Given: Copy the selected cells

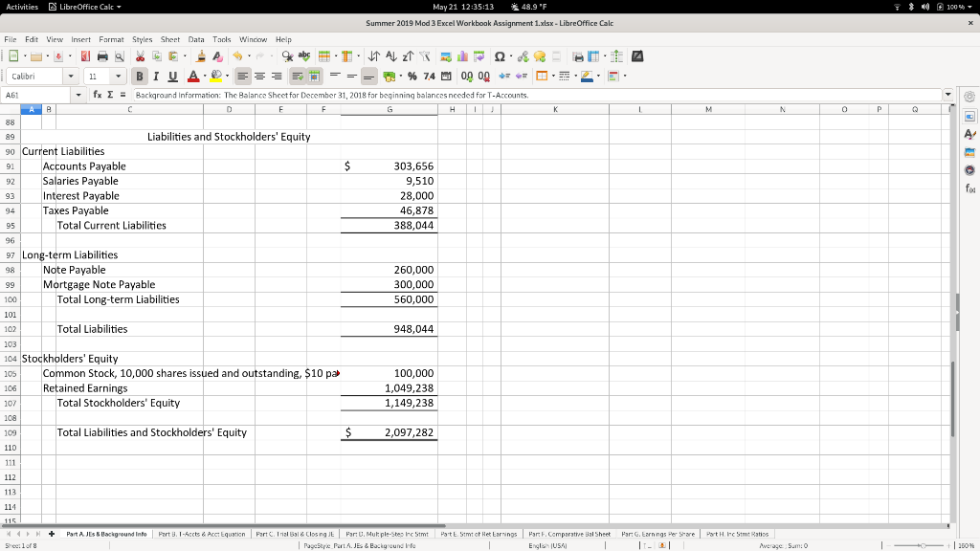Looking at the screenshot, I should pos(157,56).
